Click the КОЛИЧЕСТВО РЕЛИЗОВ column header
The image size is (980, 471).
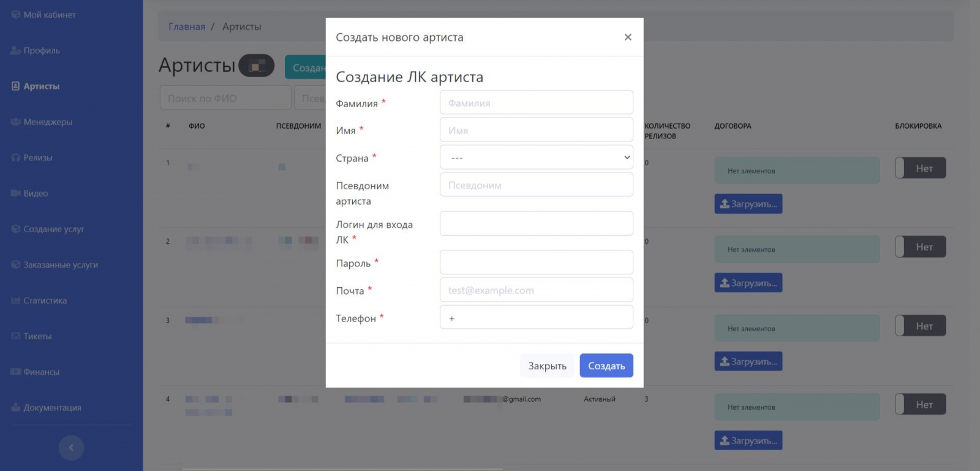tap(667, 131)
